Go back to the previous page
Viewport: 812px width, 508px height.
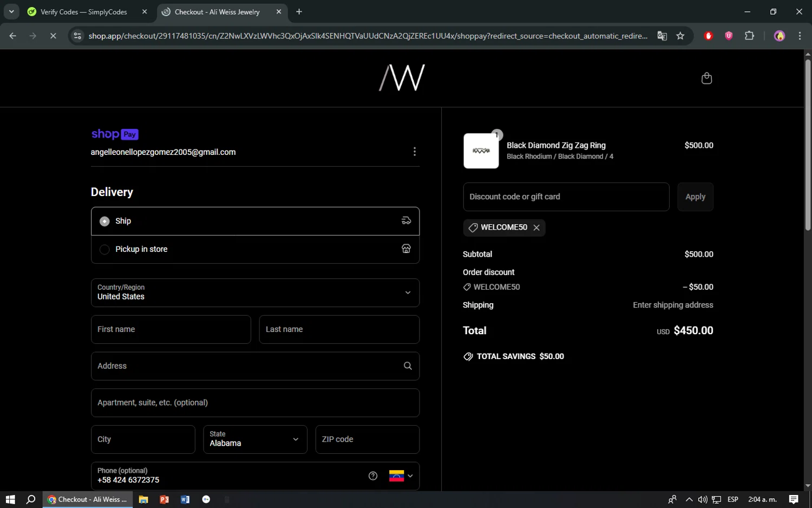[13, 36]
